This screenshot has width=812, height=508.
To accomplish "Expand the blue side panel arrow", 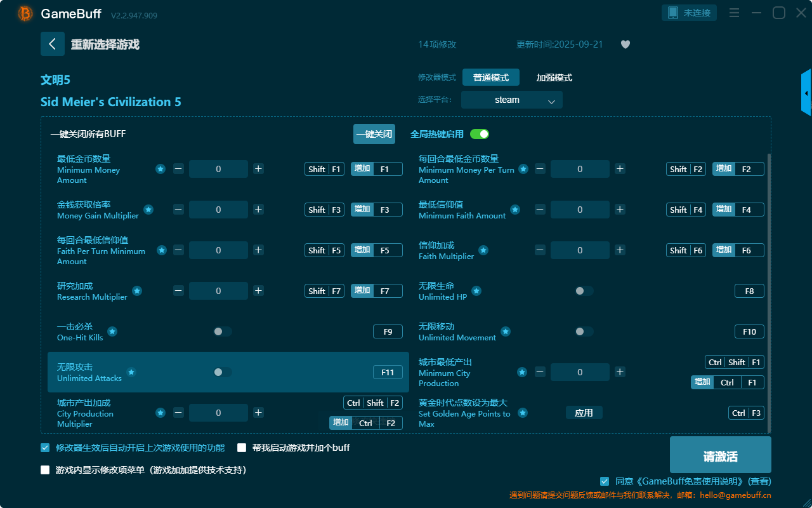I will click(806, 93).
